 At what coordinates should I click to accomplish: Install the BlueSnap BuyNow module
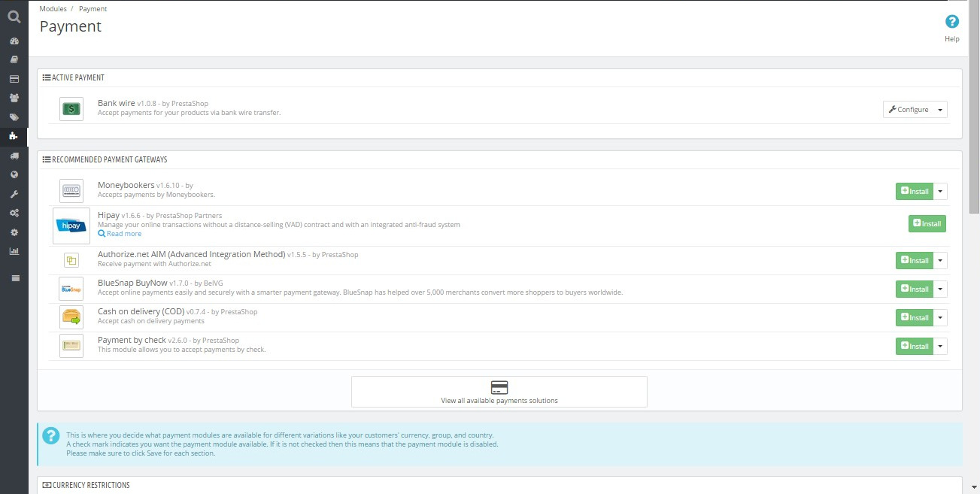pos(915,289)
